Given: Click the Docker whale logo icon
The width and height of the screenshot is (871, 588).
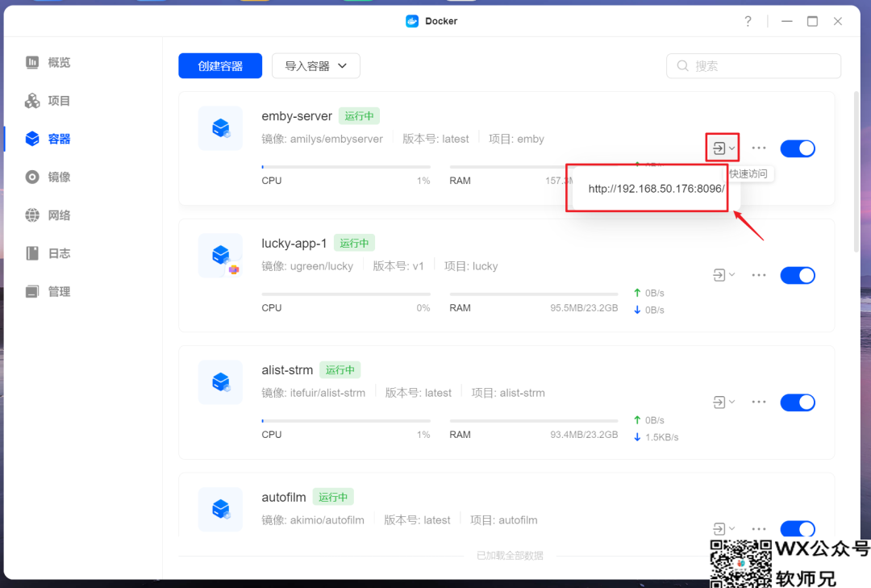Looking at the screenshot, I should [411, 21].
